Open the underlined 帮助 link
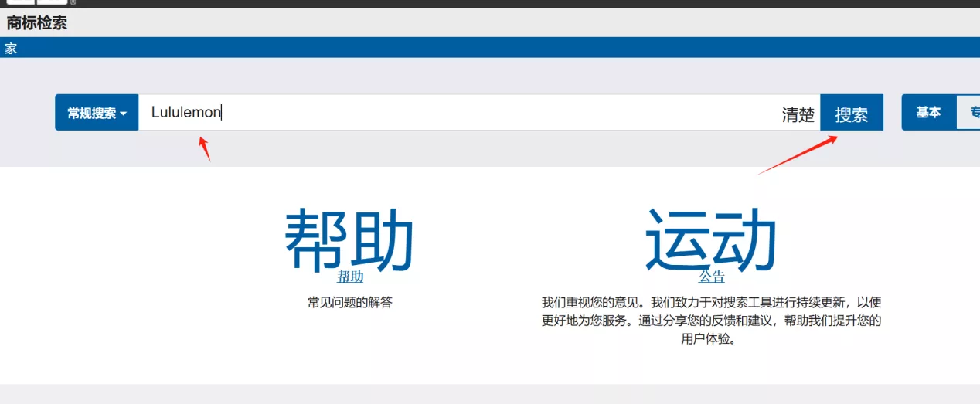Screen dimensions: 980x404 350,277
